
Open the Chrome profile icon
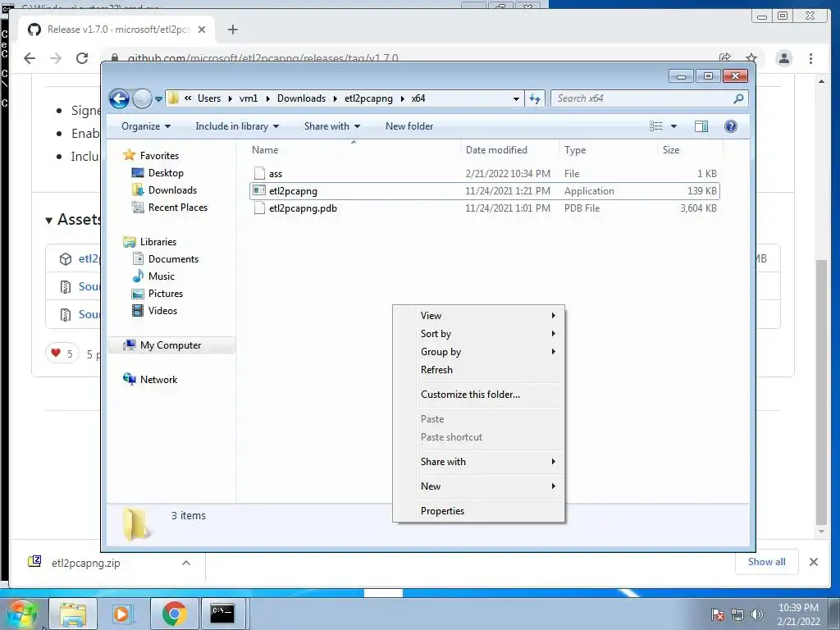783,58
